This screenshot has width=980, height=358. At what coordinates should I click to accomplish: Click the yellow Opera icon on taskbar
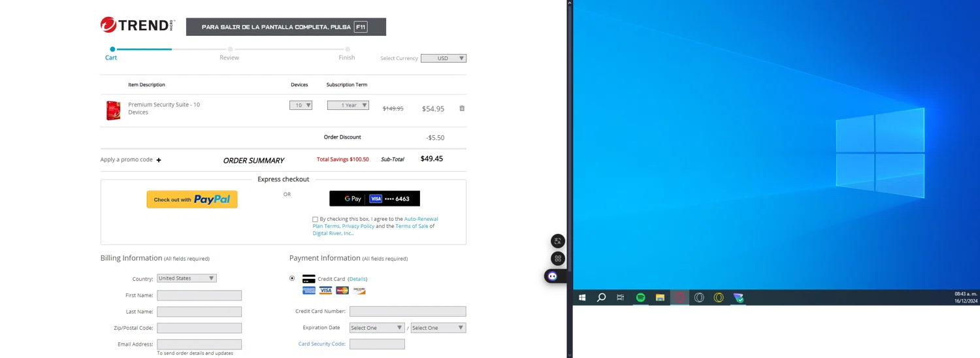[719, 297]
